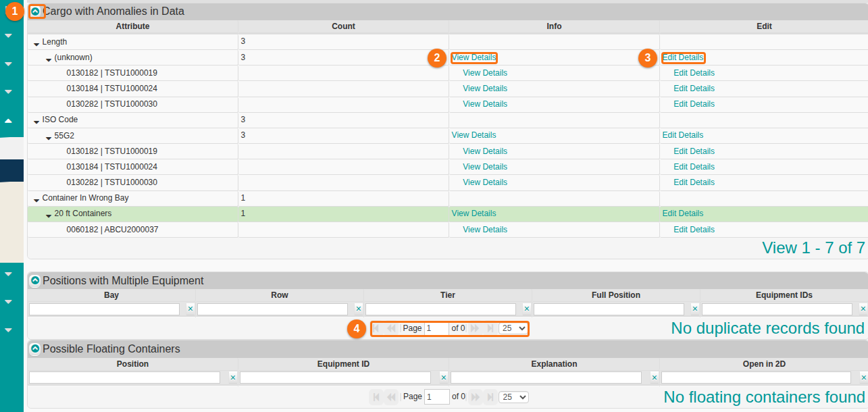Sort by the Open in 2D column header

coord(764,364)
